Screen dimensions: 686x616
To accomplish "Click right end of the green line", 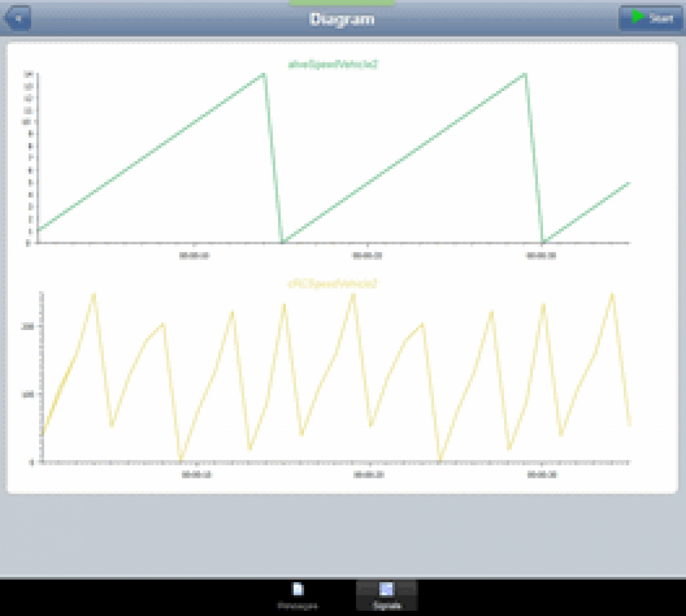I will click(628, 184).
